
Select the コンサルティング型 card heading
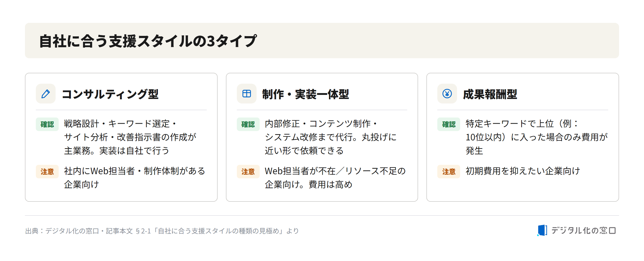click(x=110, y=94)
